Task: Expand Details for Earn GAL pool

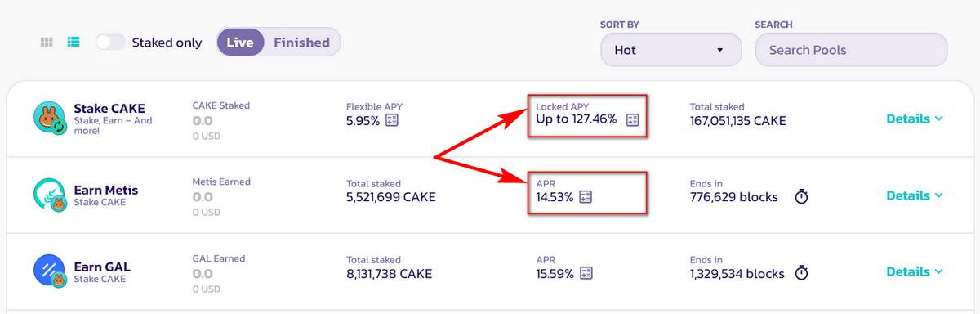Action: coord(915,271)
